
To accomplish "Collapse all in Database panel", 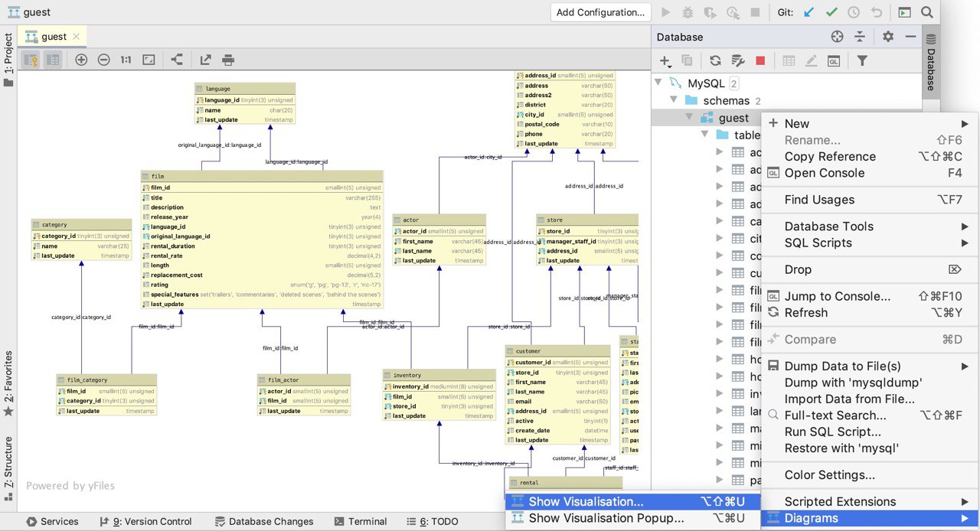I will coord(860,37).
